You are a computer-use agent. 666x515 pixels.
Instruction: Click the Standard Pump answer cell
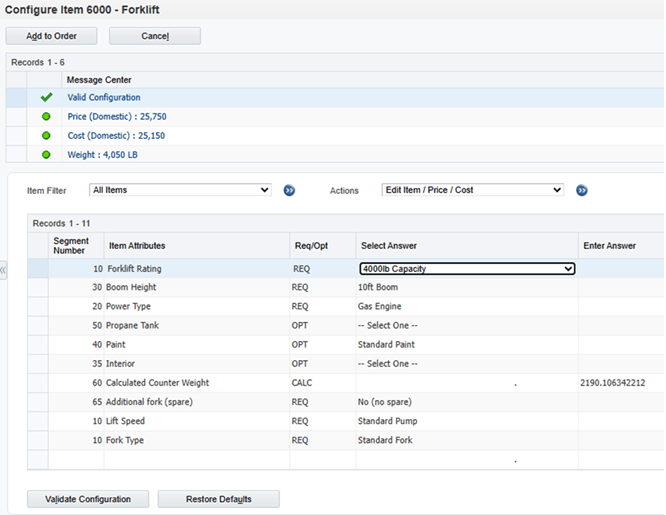click(467, 421)
